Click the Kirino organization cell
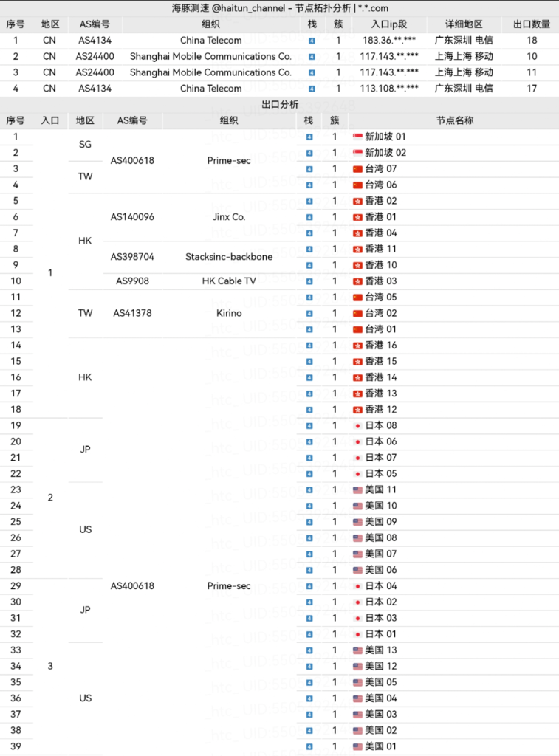 point(229,313)
